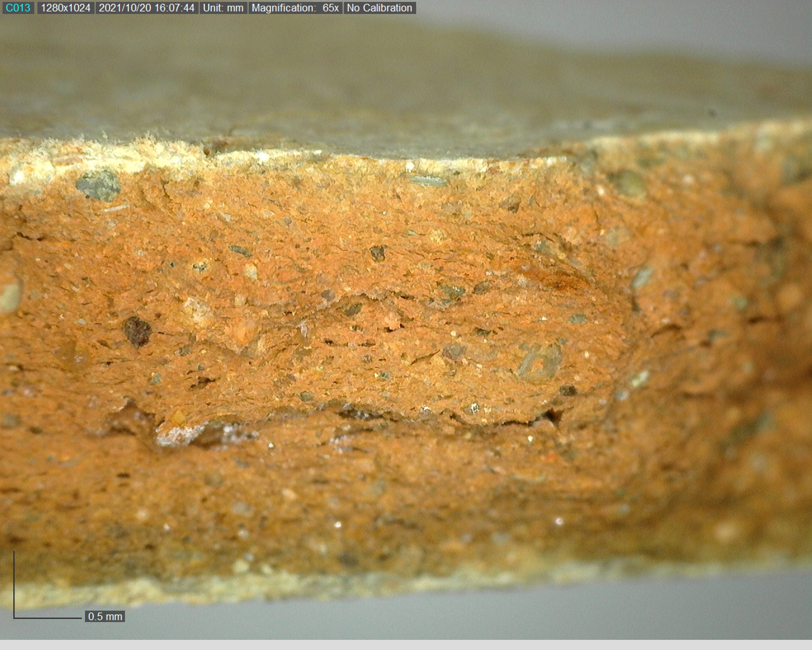Click the vertical scale bar line
Viewport: 812px width, 650px height.
(14, 584)
